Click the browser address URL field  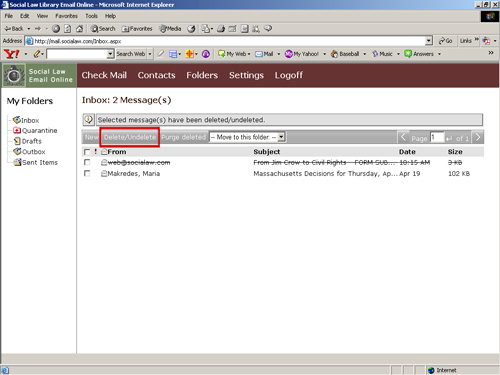[x=225, y=41]
